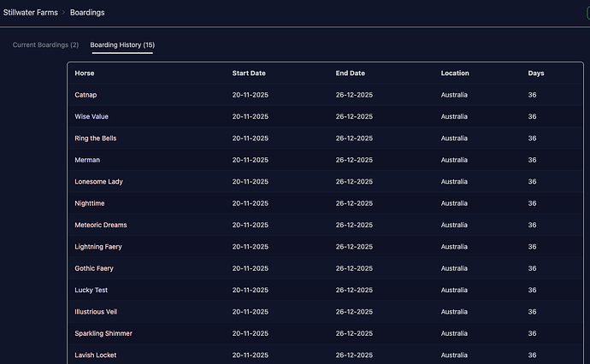Click the Illustrious Veil horse link
590x364 pixels.
(96, 312)
